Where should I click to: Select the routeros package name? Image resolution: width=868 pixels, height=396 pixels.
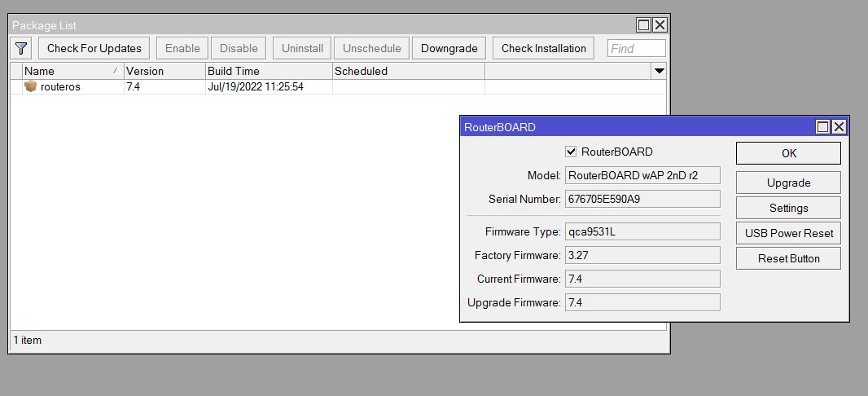[x=60, y=87]
